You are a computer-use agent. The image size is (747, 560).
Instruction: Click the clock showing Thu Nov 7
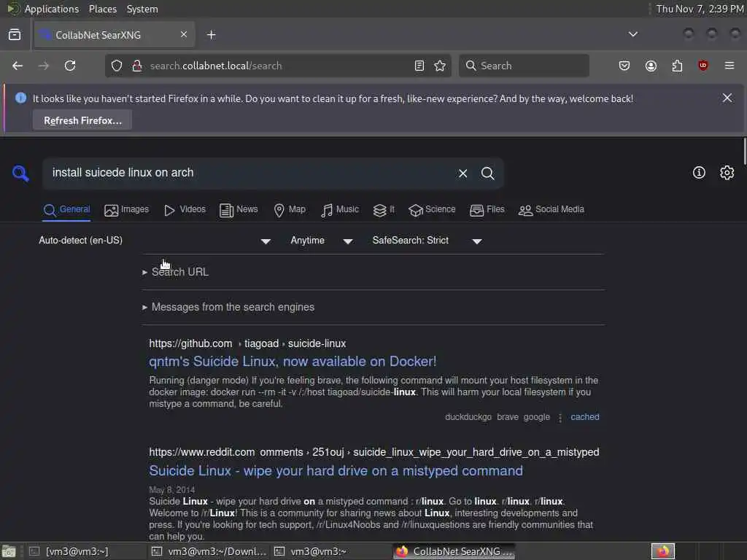tap(700, 9)
